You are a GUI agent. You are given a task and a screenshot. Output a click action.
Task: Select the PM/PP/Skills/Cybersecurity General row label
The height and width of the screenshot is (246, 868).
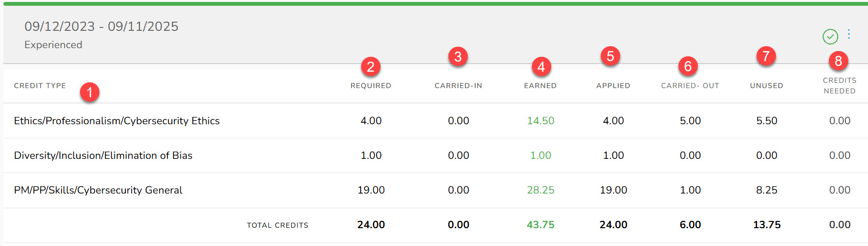98,190
